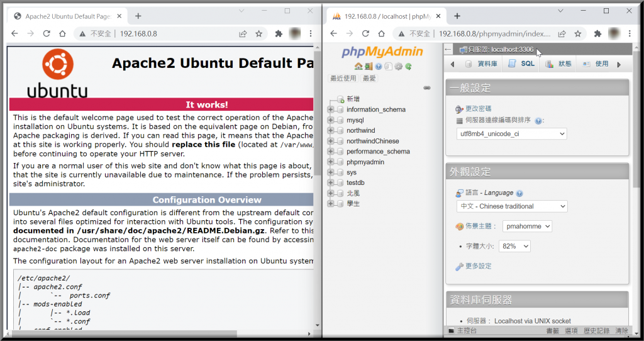Switch to the 資料庫 tab
This screenshot has height=341, width=644.
(481, 64)
